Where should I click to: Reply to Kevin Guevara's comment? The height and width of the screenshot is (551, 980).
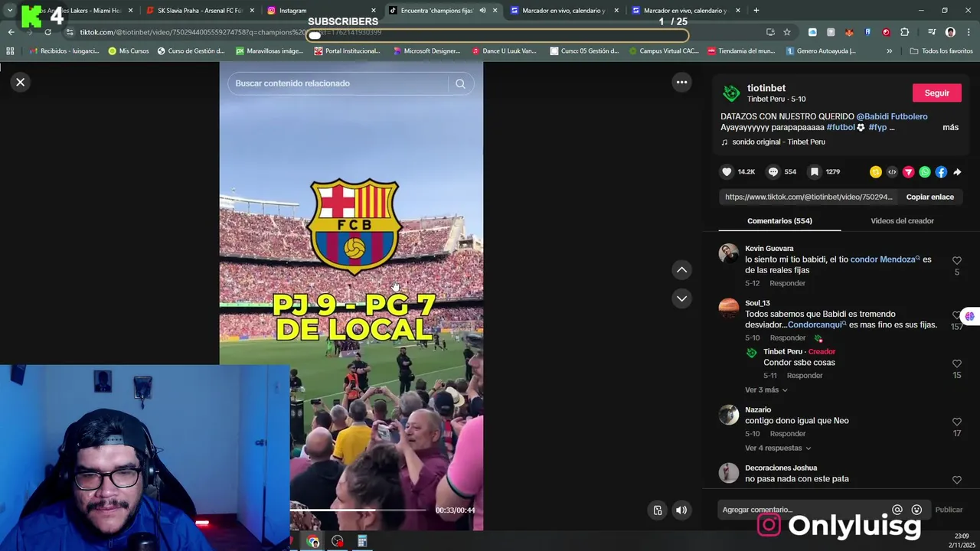coord(787,283)
